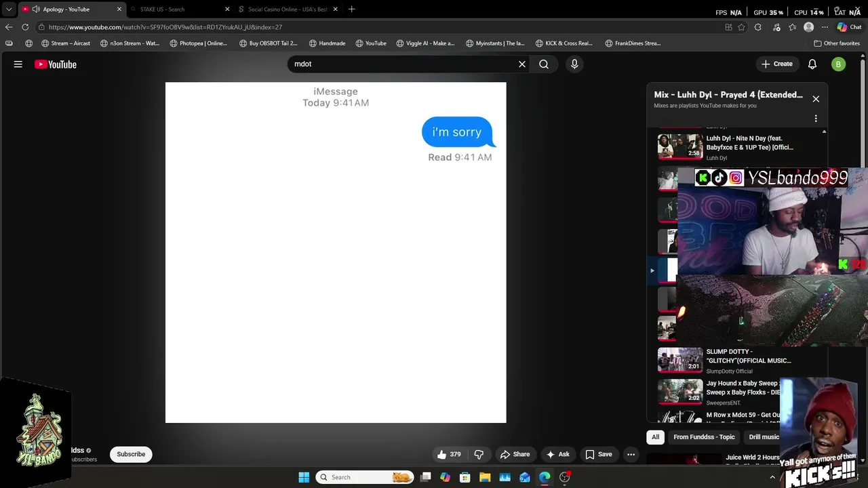Screen dimensions: 868x488
Task: Open the Windows Start menu
Action: [304, 477]
